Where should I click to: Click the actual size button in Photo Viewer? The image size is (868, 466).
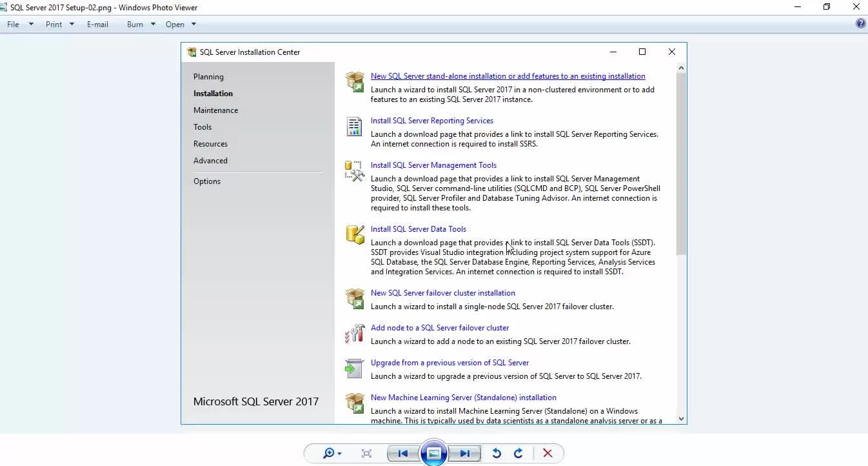366,453
